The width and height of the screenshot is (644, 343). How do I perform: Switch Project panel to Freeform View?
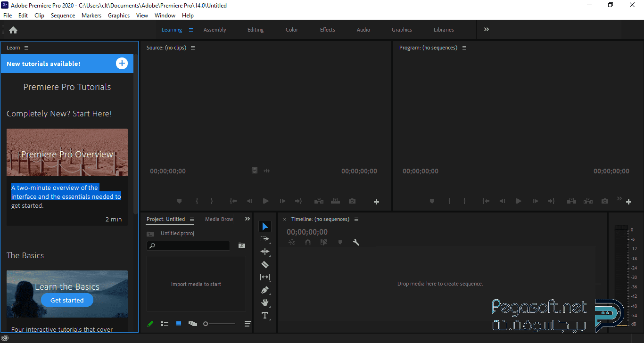[192, 324]
